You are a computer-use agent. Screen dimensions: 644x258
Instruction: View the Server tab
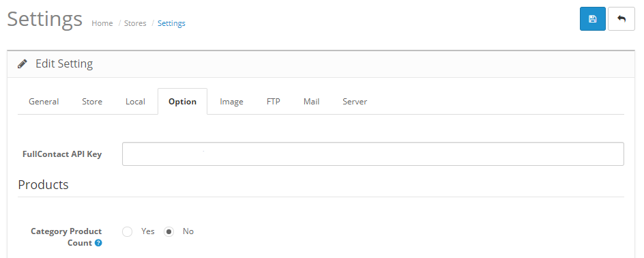coord(355,102)
